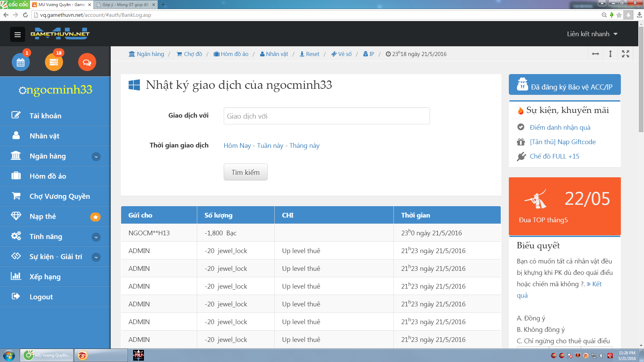
Task: Open the Điểm danh nhận quà link
Action: click(560, 127)
